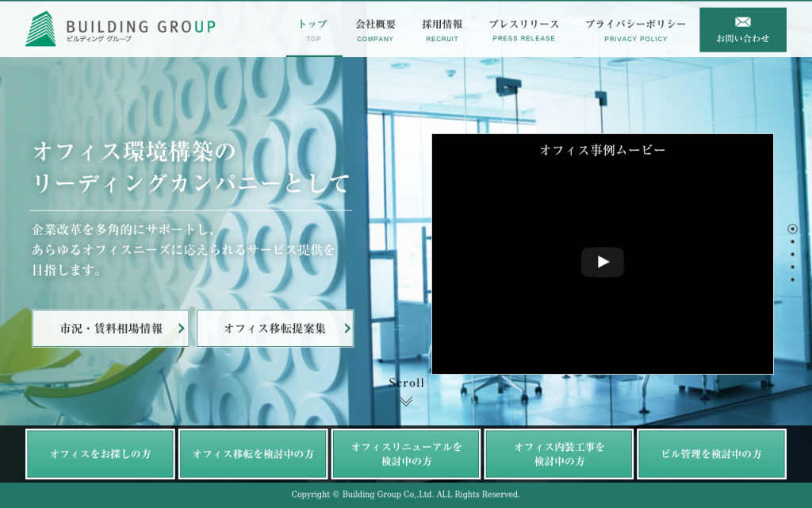Open the プレスリリース PRESS RELEASE menu
Viewport: 812px width, 508px height.
click(x=523, y=31)
